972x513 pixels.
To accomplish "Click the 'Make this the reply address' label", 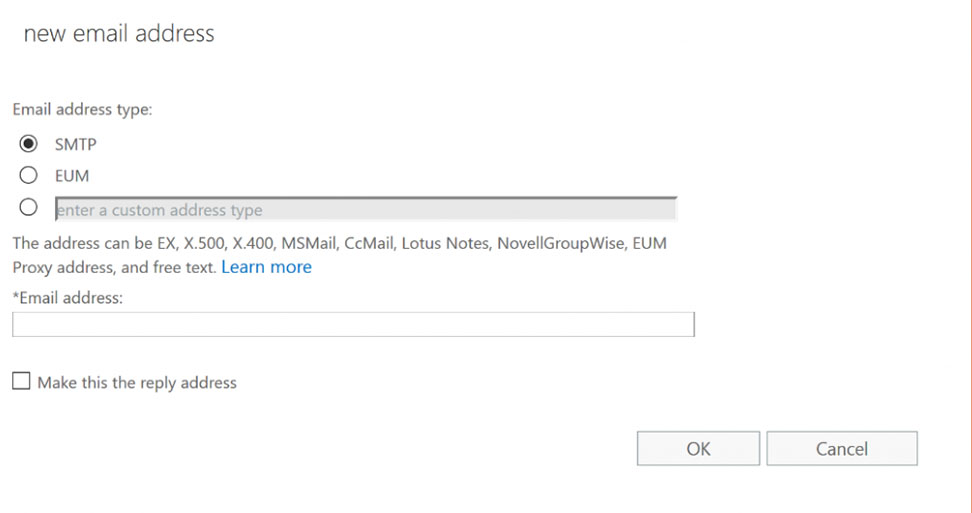I will point(137,383).
